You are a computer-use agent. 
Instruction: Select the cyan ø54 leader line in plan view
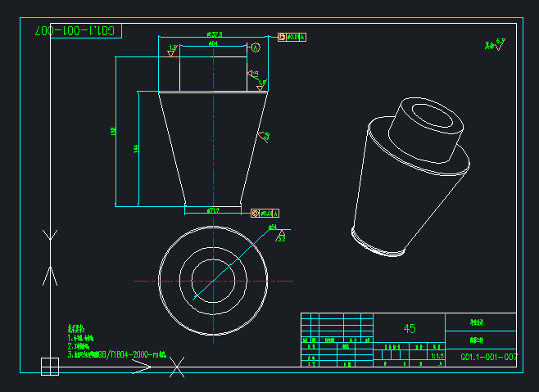[x=231, y=265]
